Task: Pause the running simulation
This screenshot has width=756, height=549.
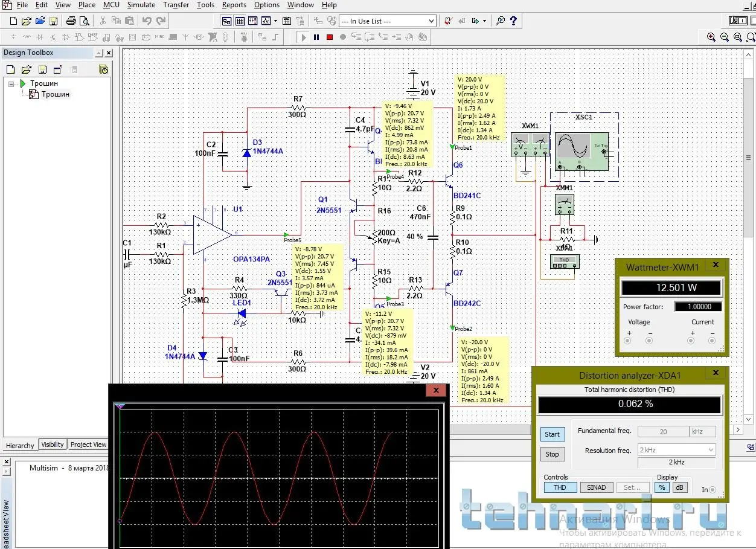Action: pos(316,37)
